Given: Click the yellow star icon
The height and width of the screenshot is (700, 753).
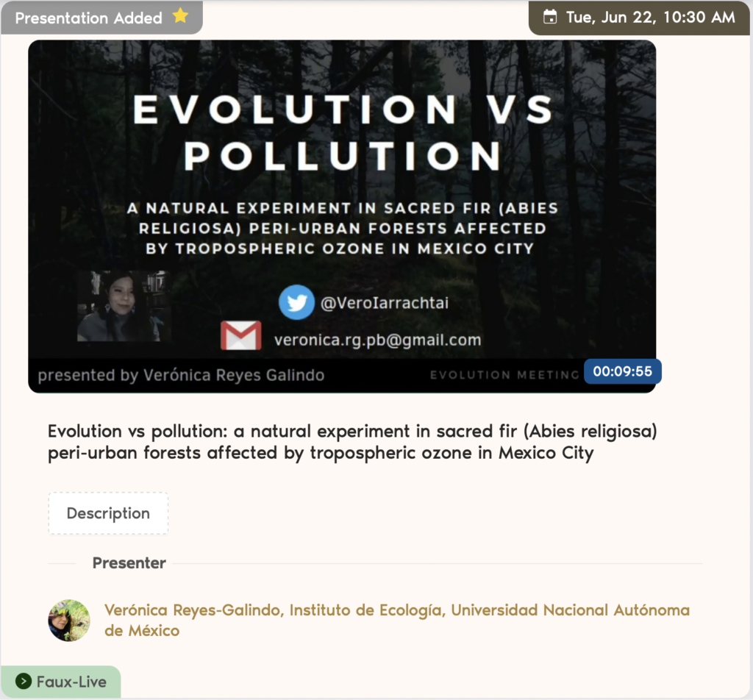Looking at the screenshot, I should pyautogui.click(x=180, y=17).
